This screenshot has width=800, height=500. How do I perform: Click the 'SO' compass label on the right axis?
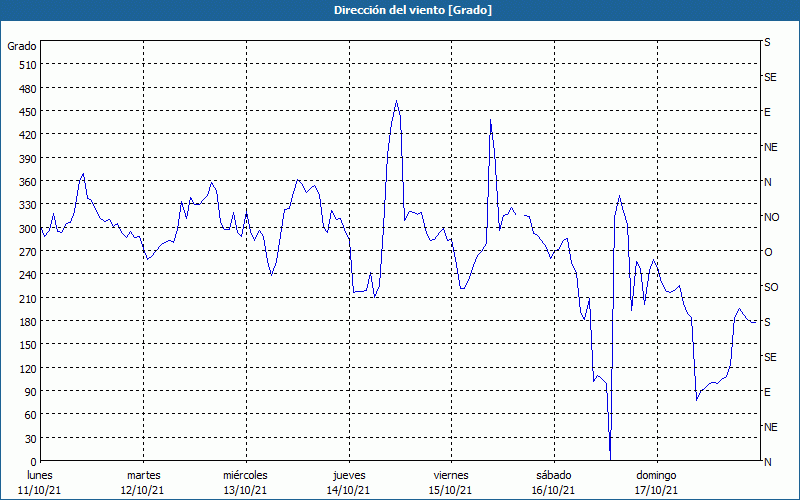pyautogui.click(x=771, y=287)
